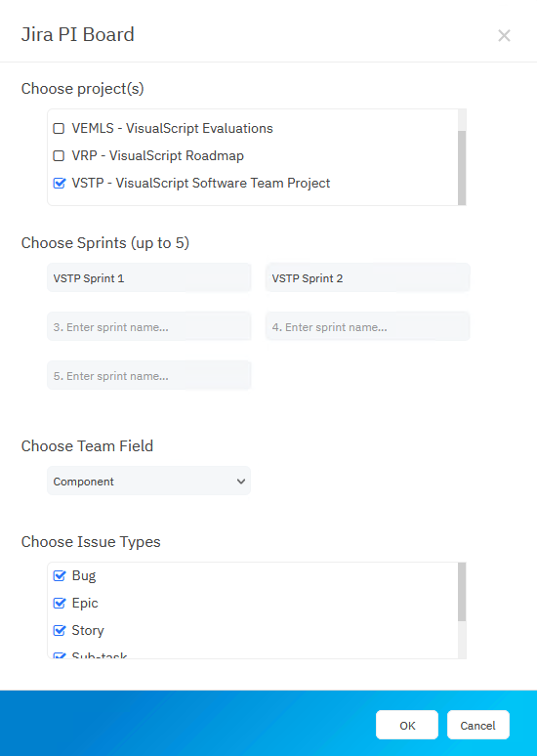Focus the fourth sprint name field
Image resolution: width=537 pixels, height=756 pixels.
(x=367, y=327)
